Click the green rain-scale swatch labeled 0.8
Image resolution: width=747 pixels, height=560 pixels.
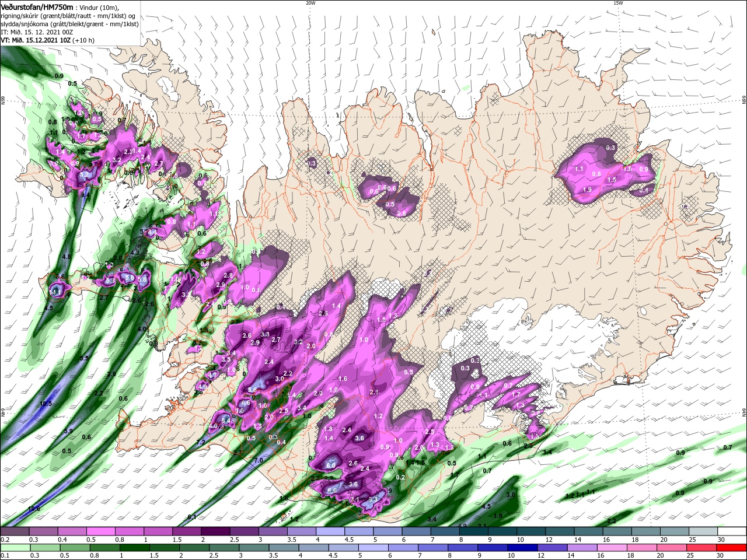tap(104, 548)
